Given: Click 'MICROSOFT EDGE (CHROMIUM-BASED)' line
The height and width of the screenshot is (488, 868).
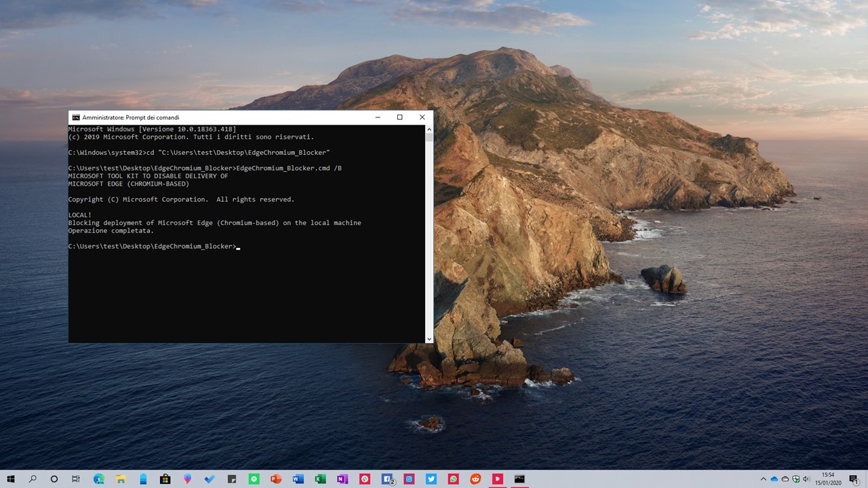Looking at the screenshot, I should click(129, 184).
